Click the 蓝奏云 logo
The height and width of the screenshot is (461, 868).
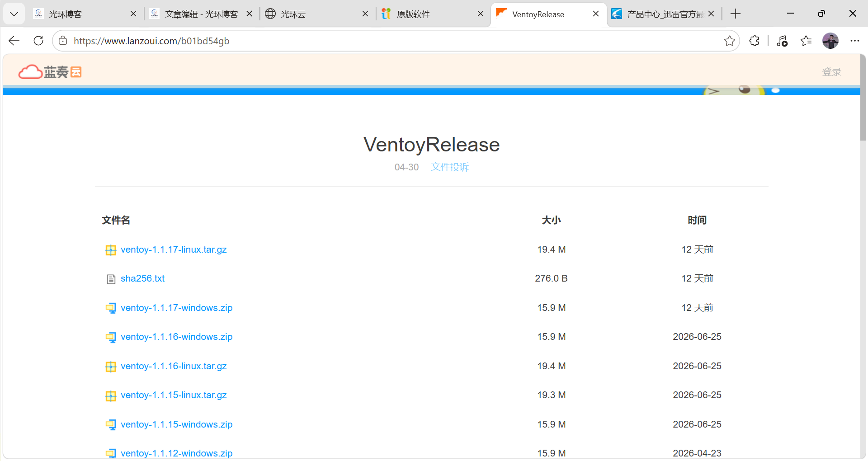coord(50,71)
